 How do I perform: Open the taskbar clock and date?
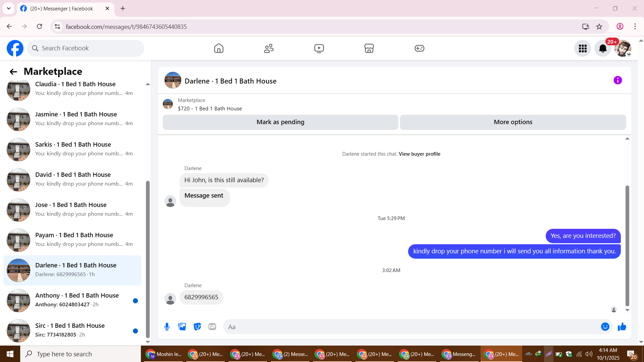click(608, 354)
